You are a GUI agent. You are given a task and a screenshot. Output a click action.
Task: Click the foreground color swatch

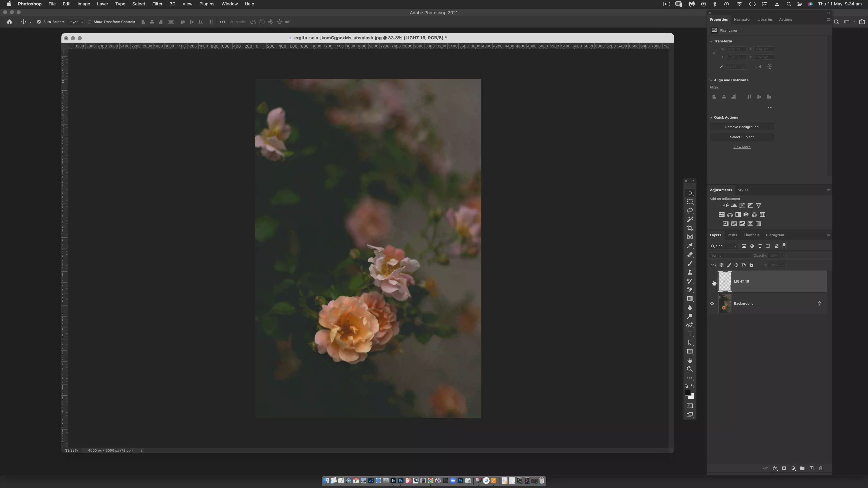tap(688, 393)
